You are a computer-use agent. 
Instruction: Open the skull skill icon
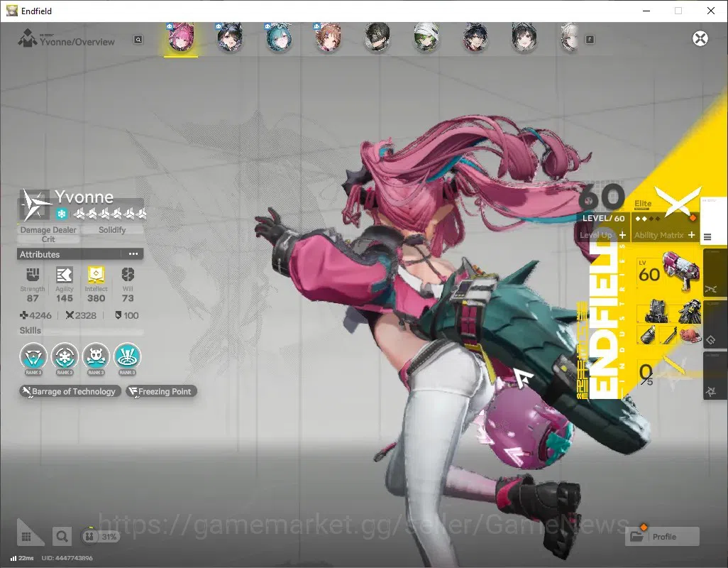point(96,356)
